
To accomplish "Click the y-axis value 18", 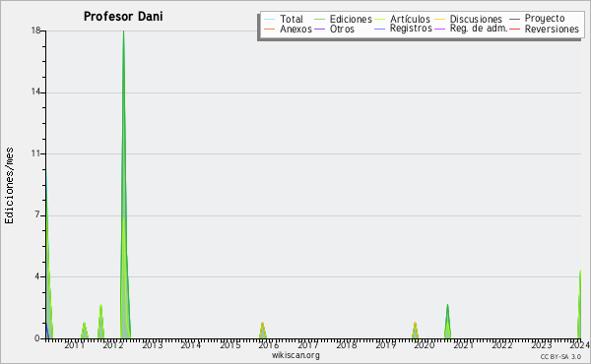I will coord(35,30).
